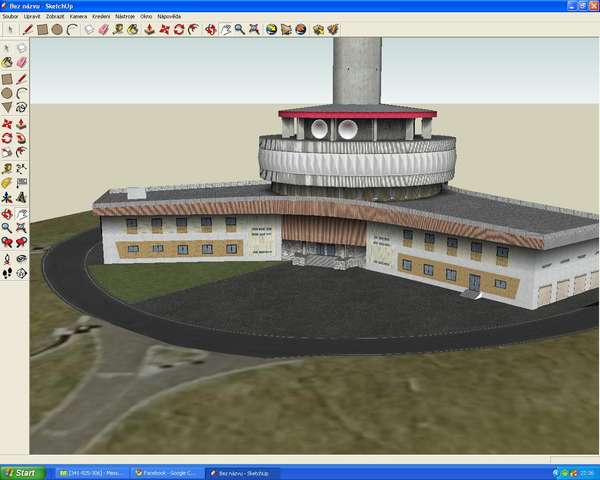The height and width of the screenshot is (480, 600).
Task: Open the Upravit menu
Action: pos(32,16)
